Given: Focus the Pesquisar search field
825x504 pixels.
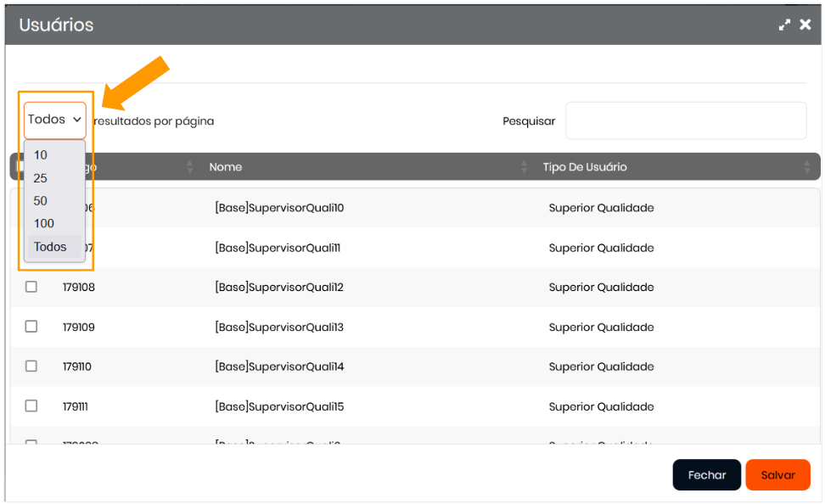Looking at the screenshot, I should (685, 120).
